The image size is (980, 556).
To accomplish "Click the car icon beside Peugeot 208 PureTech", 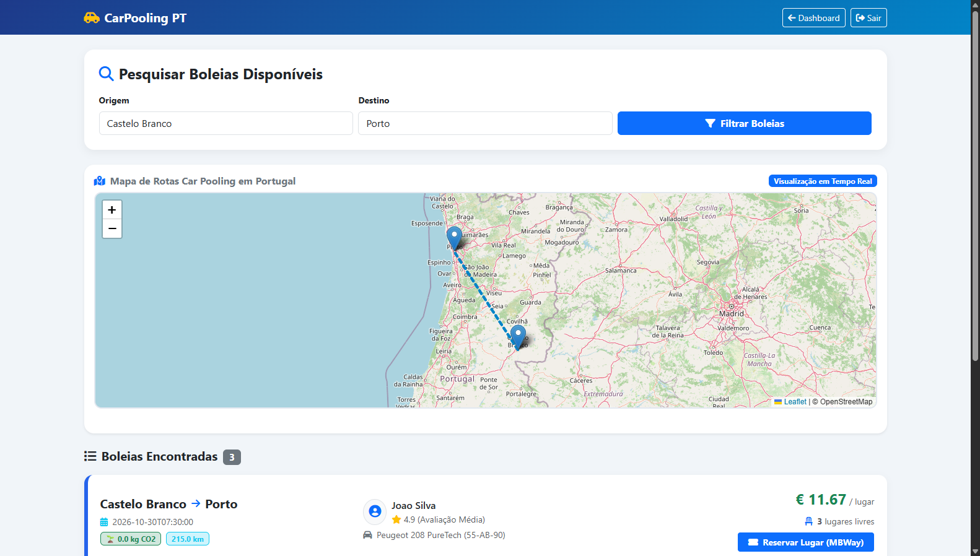I will (x=367, y=535).
